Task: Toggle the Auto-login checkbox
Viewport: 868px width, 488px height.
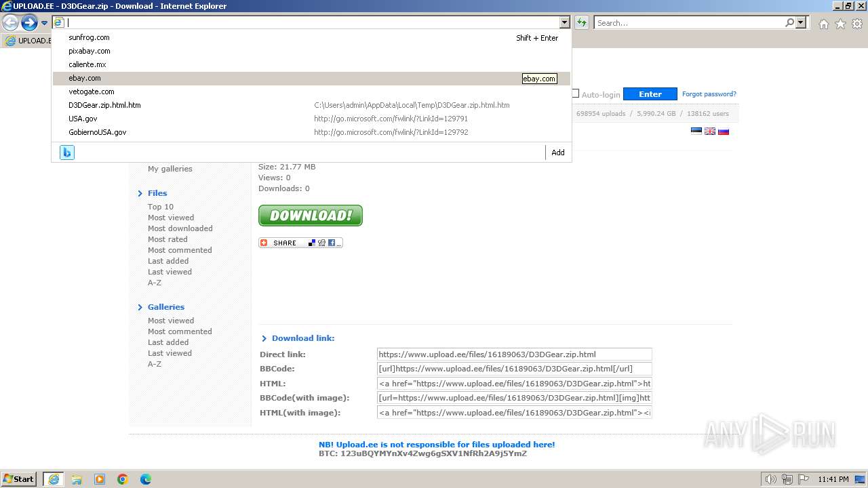Action: (575, 94)
